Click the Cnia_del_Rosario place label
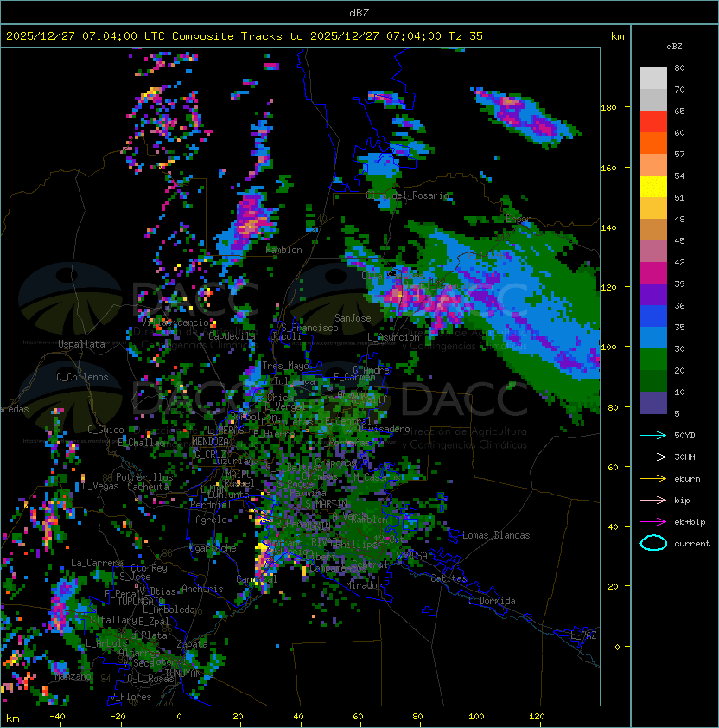The width and height of the screenshot is (719, 728). coord(408,195)
